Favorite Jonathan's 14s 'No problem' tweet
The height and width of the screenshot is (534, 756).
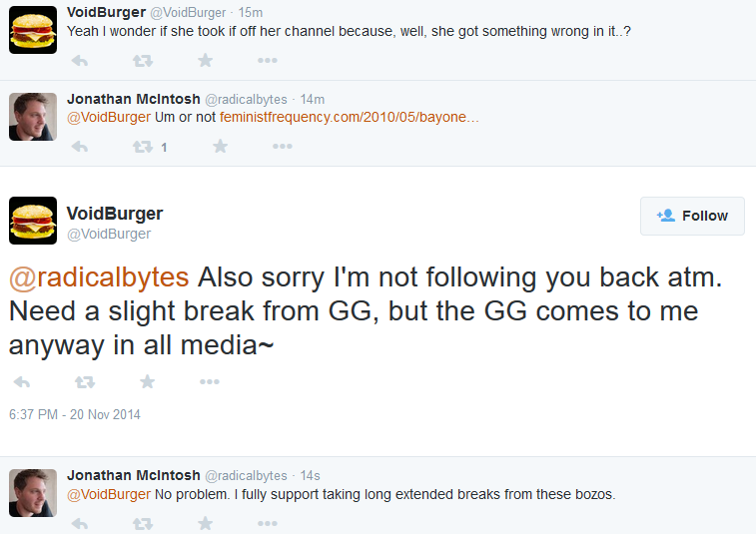205,523
